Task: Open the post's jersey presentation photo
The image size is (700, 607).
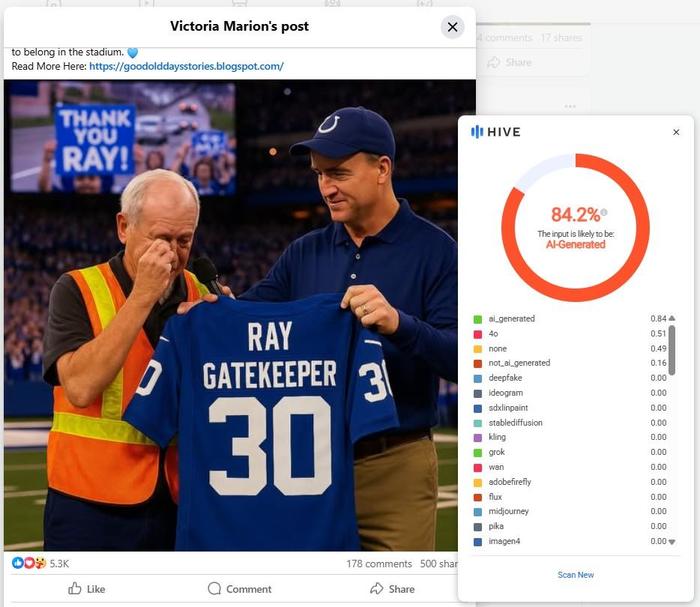Action: coord(231,316)
